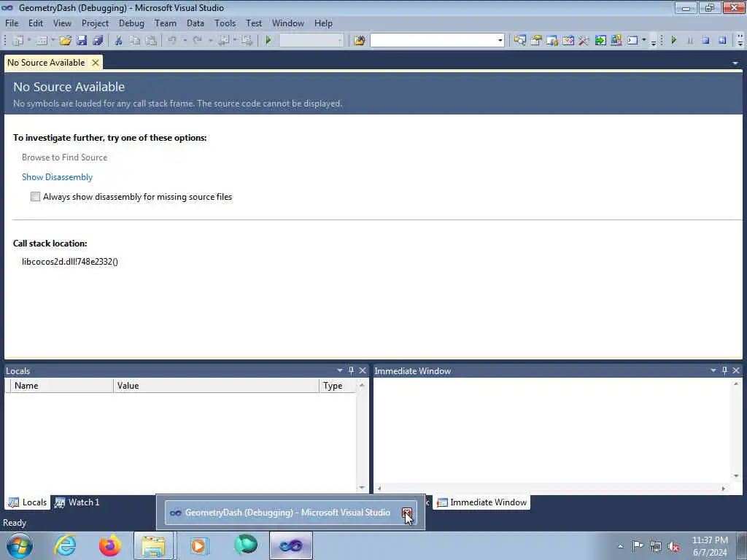747x560 pixels.
Task: Open the Command Window toolbar icon
Action: coord(632,41)
